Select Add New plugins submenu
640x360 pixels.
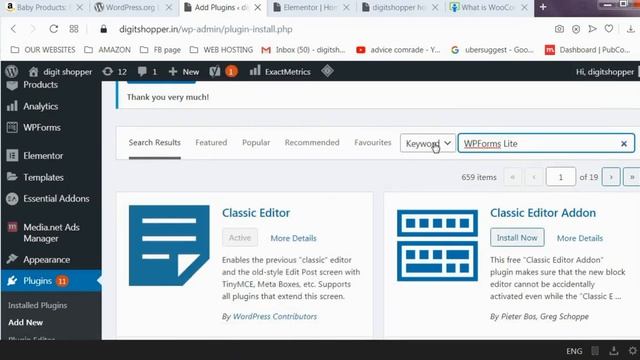click(25, 322)
